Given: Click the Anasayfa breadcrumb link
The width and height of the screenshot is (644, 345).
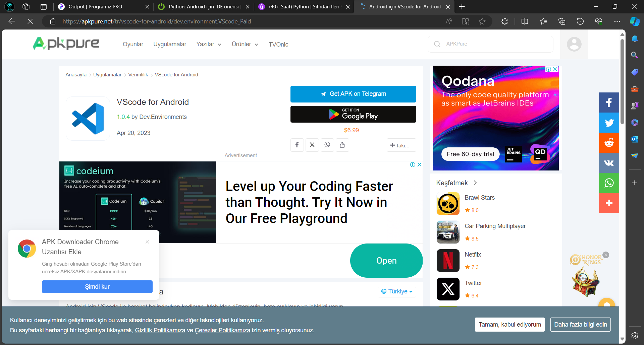Looking at the screenshot, I should tap(76, 75).
